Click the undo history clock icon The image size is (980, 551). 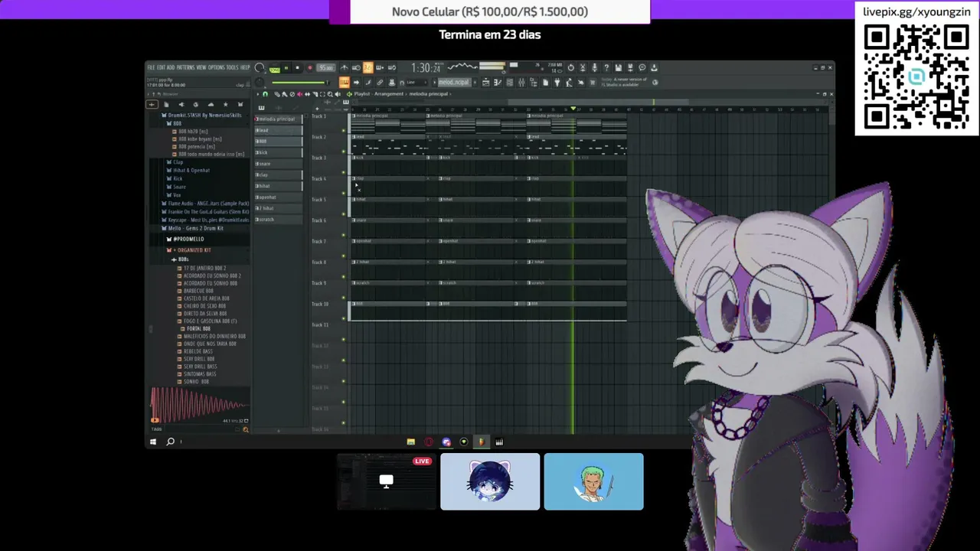pyautogui.click(x=570, y=67)
